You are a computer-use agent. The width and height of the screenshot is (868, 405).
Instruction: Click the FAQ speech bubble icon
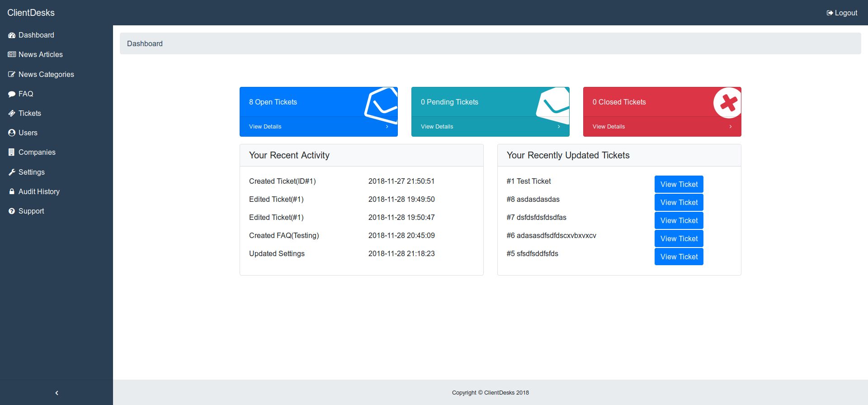(x=12, y=94)
